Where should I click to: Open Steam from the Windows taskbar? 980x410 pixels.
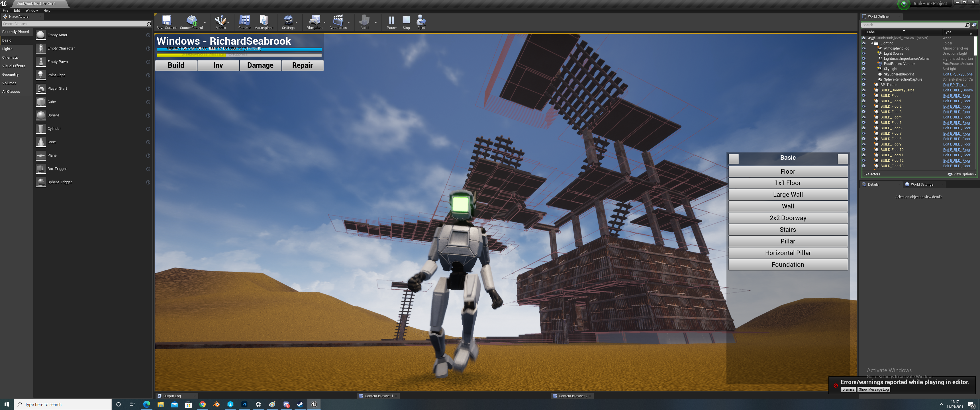tap(300, 404)
